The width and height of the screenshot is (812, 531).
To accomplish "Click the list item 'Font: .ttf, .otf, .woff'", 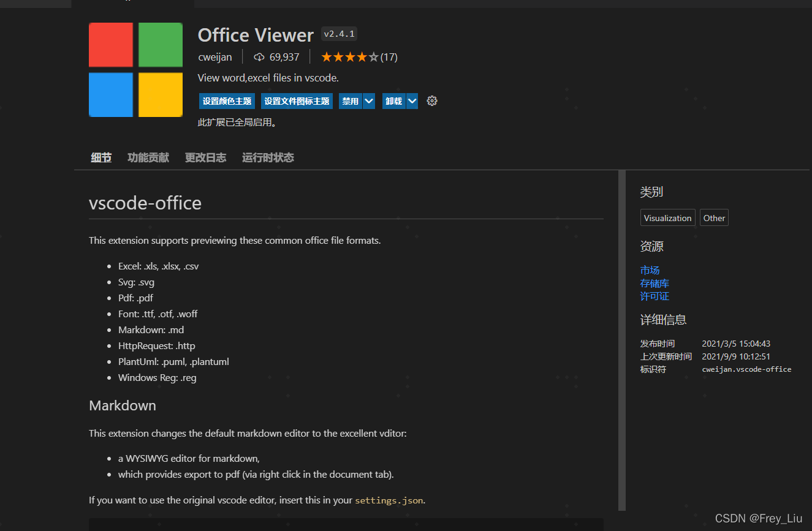I will (x=158, y=314).
